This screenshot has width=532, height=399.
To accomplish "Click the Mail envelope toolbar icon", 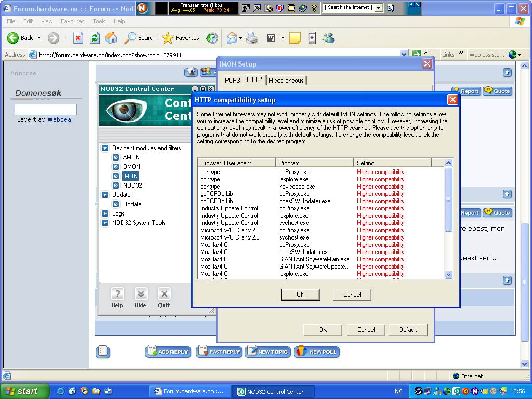I will click(232, 38).
